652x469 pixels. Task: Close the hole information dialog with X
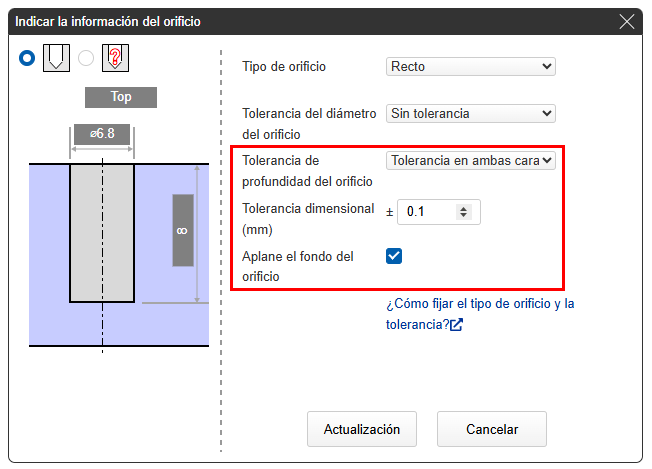click(x=627, y=21)
